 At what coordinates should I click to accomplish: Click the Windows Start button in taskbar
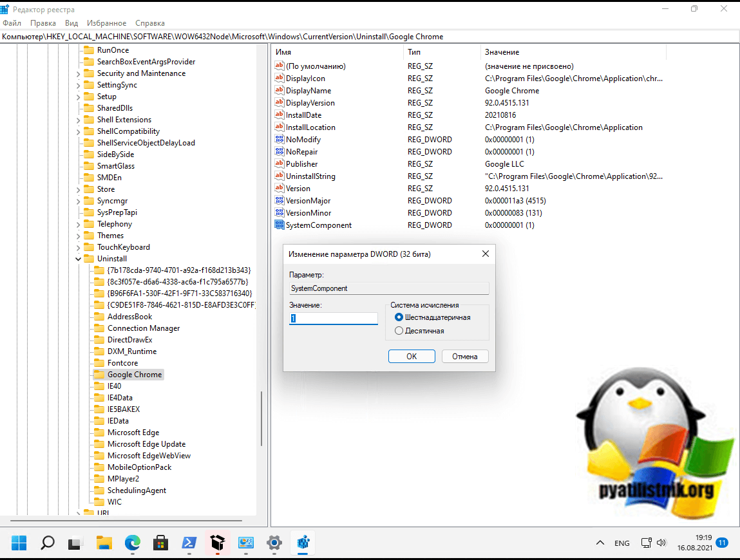[19, 543]
